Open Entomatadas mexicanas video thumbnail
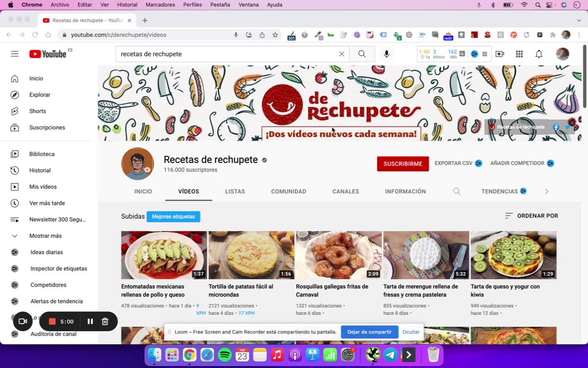Viewport: 588px width, 368px height. click(x=164, y=256)
